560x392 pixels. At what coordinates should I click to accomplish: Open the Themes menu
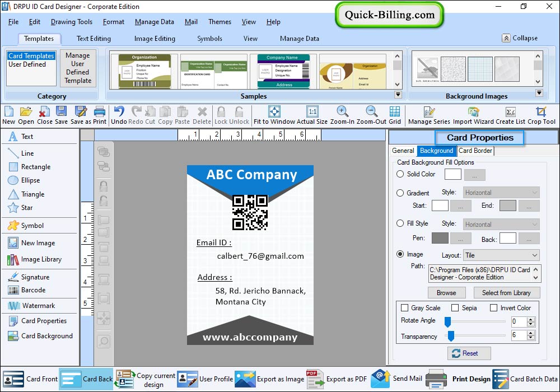click(x=220, y=22)
